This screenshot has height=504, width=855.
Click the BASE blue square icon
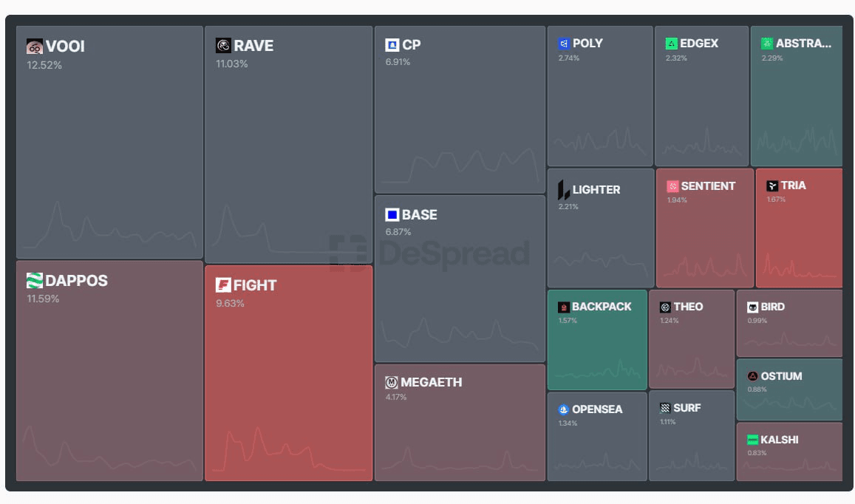point(392,215)
